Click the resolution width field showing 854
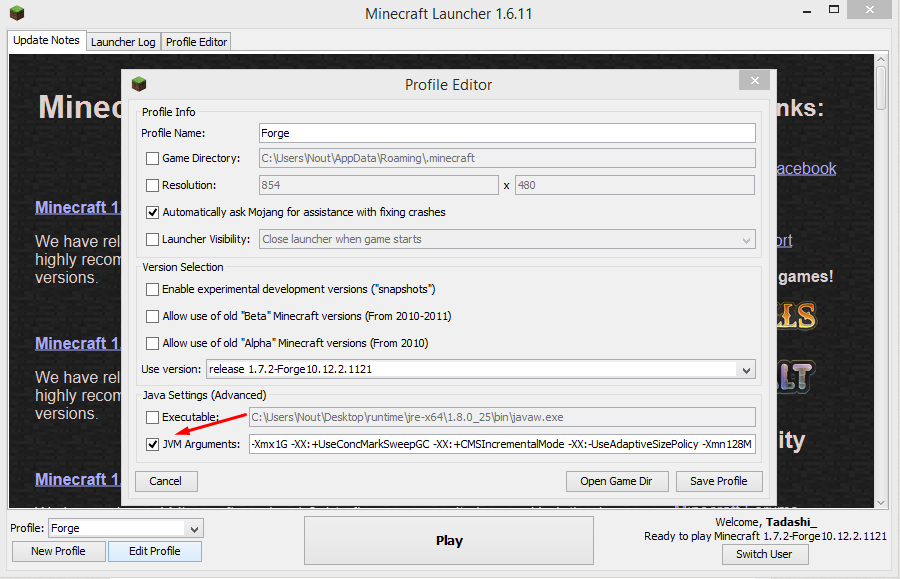 tap(379, 185)
